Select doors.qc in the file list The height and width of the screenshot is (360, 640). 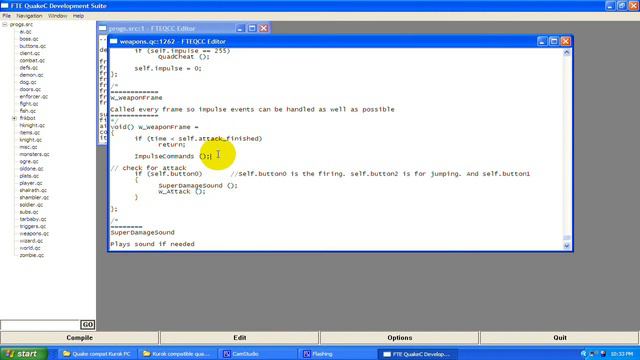(30, 89)
